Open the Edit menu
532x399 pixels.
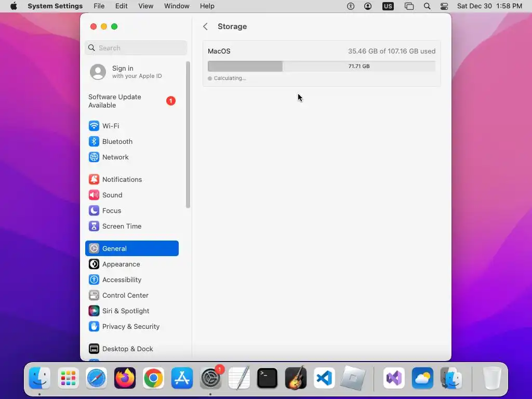(x=121, y=6)
